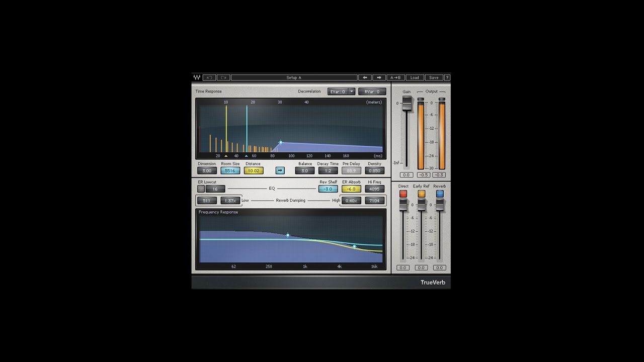Open the EVar dropdown arrow
This screenshot has height=362, width=644.
click(x=352, y=92)
